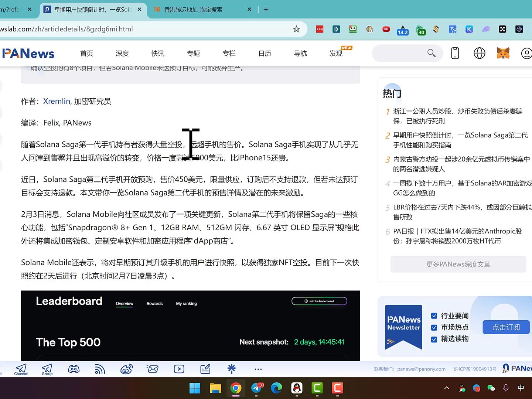Expand the system tray hidden icons chevron

[x=447, y=388]
